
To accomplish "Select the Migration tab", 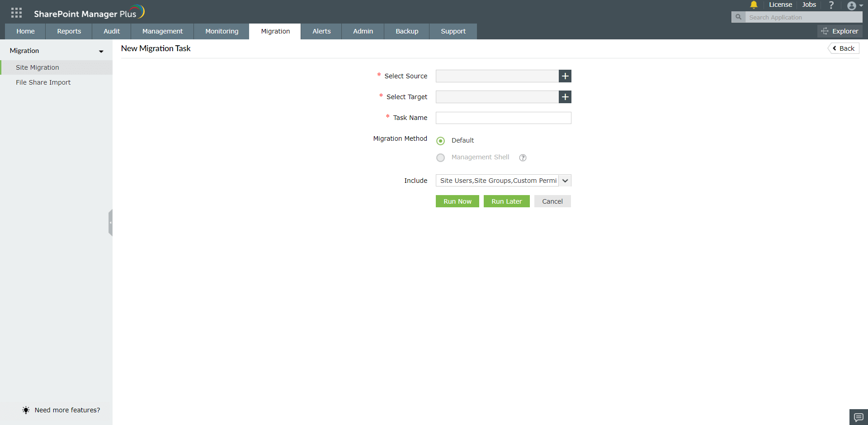I will pos(275,31).
